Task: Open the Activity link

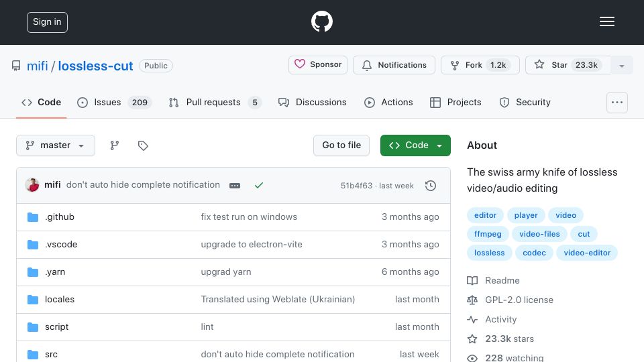Action: (492, 319)
